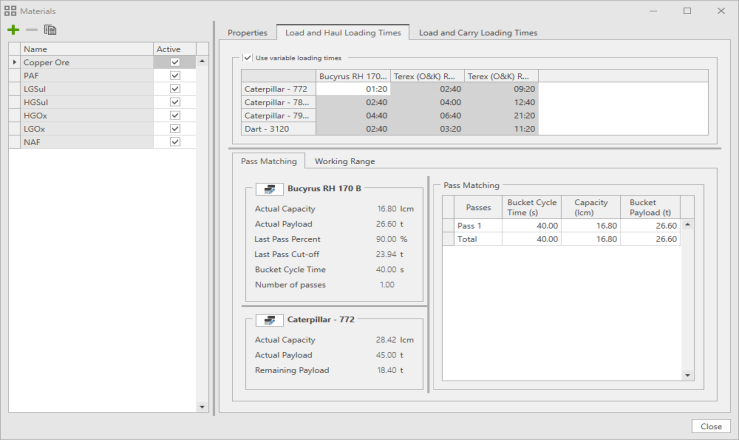The width and height of the screenshot is (739, 440).
Task: Click the Last Pass Percent value 90.00
Action: pyautogui.click(x=386, y=239)
